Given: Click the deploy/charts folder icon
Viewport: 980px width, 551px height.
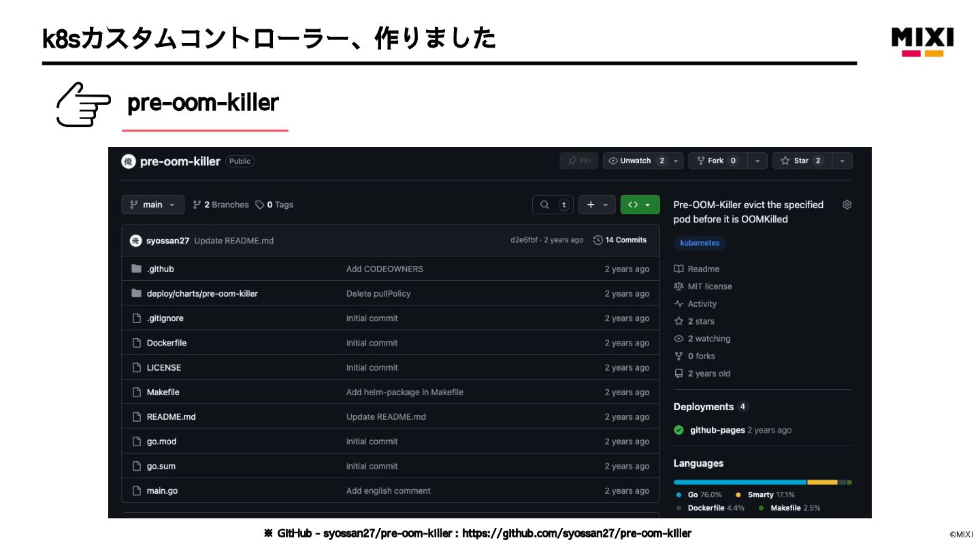Looking at the screenshot, I should pos(136,293).
